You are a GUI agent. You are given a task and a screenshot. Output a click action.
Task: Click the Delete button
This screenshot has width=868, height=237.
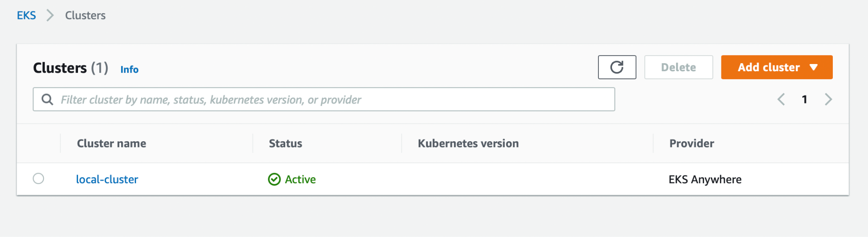[678, 67]
